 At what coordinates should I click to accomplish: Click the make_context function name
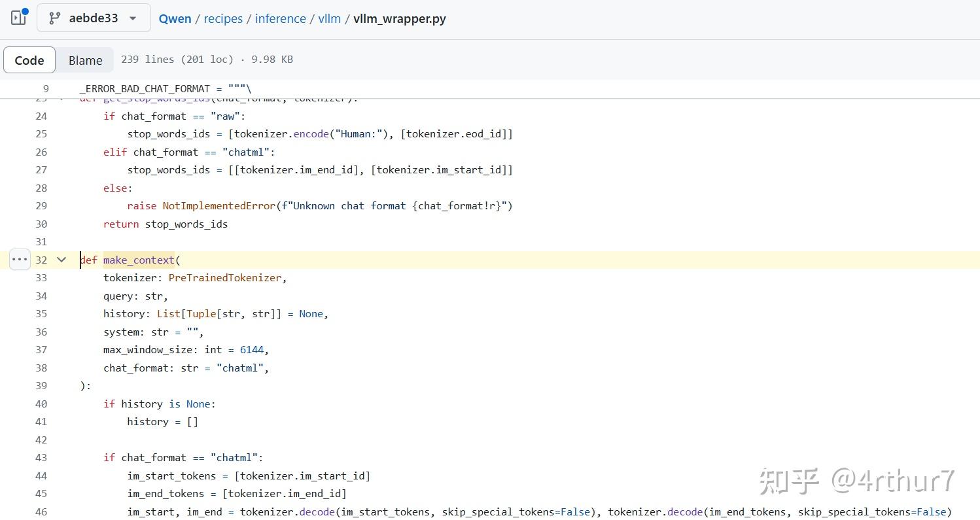tap(139, 260)
